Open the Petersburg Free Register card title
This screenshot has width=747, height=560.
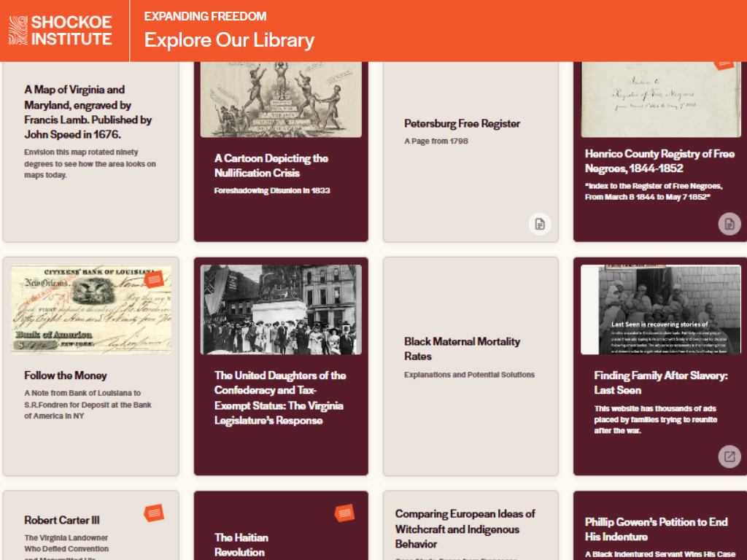coord(462,124)
